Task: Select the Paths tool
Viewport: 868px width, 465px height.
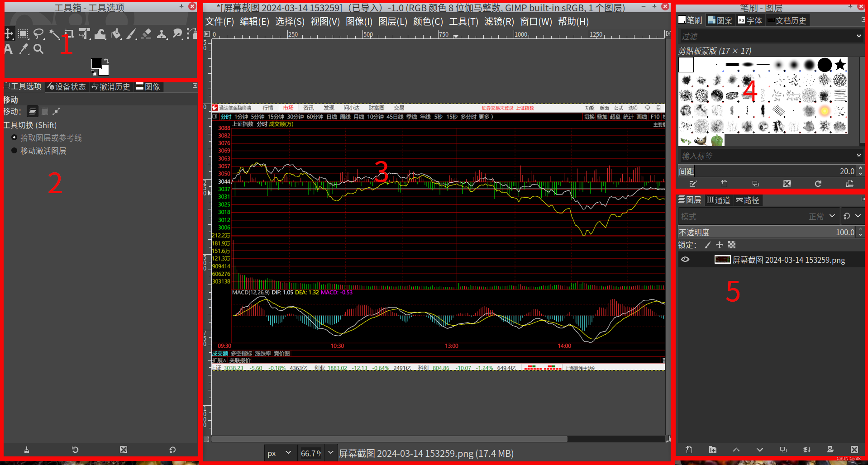Action: pyautogui.click(x=192, y=33)
